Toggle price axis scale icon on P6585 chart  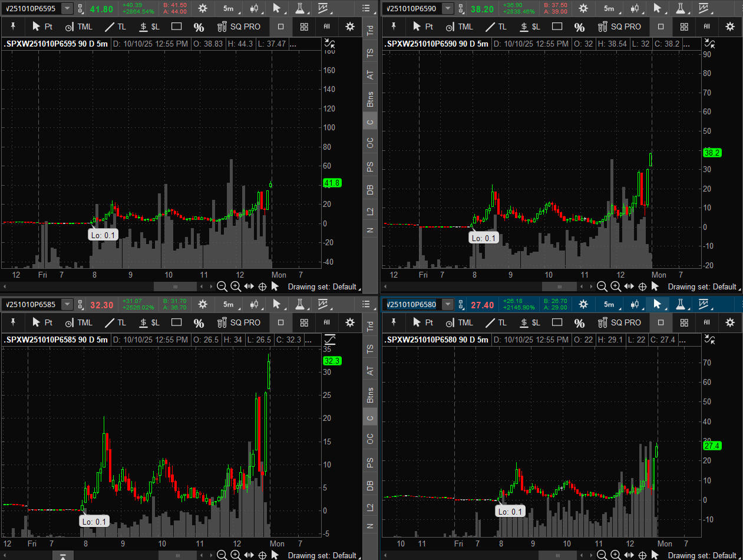click(x=329, y=340)
